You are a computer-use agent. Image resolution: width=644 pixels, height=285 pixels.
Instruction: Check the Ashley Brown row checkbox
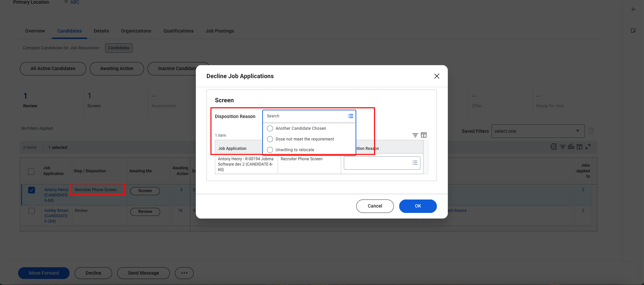pos(32,211)
